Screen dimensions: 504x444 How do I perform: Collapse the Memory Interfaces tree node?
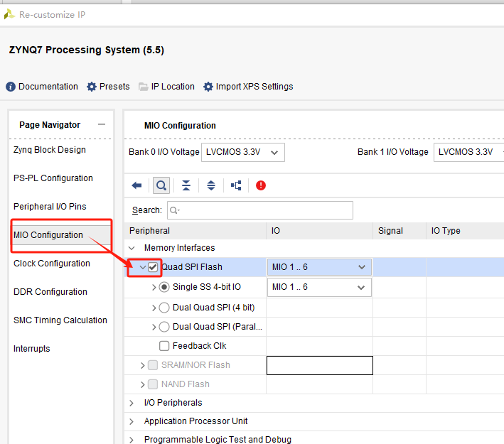pyautogui.click(x=132, y=248)
